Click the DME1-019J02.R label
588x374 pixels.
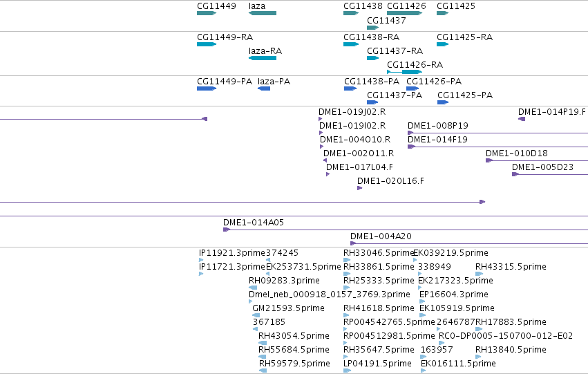click(x=352, y=112)
